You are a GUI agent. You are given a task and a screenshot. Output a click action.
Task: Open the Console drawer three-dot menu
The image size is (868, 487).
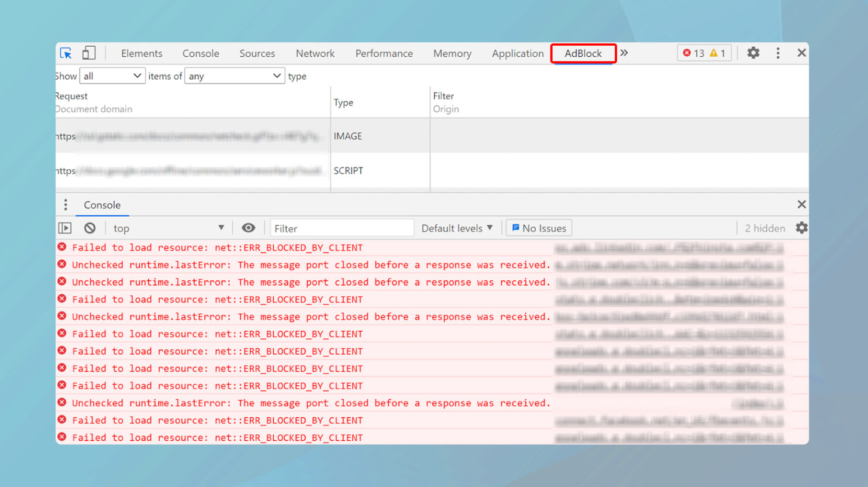tap(66, 205)
